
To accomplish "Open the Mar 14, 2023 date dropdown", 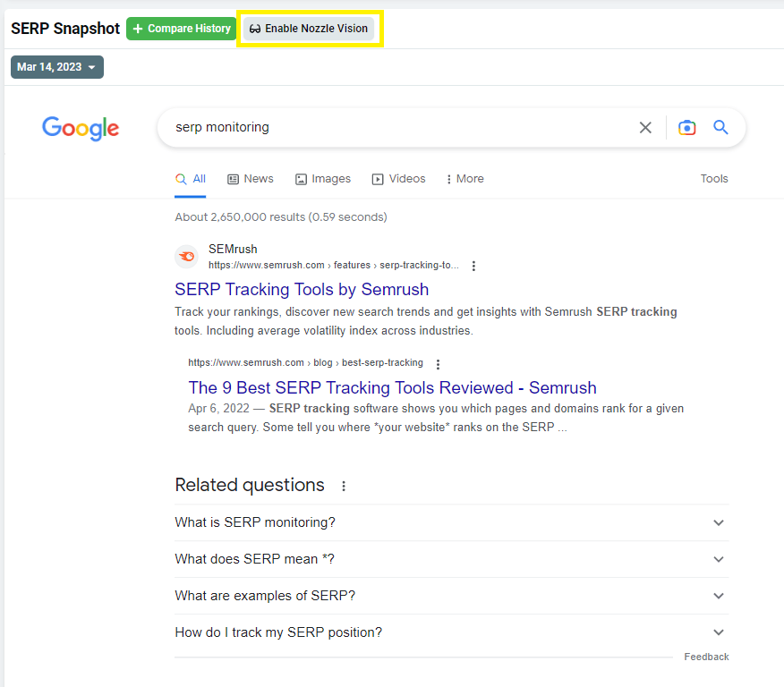I will tap(57, 67).
